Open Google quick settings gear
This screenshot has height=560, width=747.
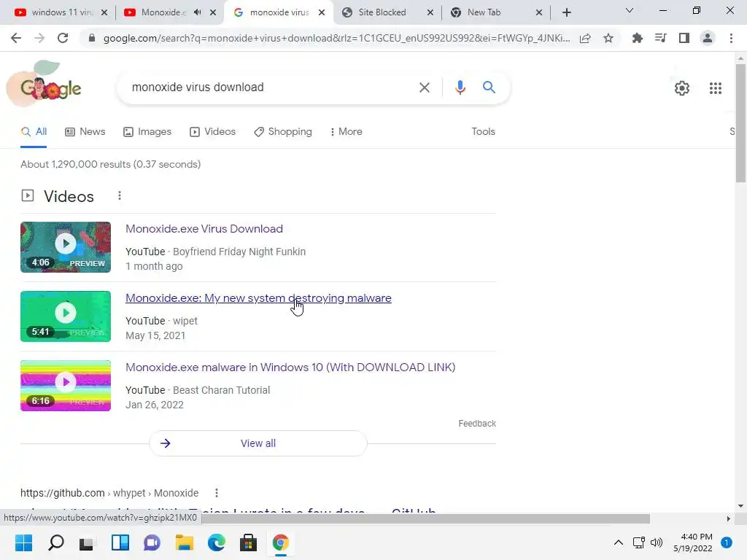682,88
